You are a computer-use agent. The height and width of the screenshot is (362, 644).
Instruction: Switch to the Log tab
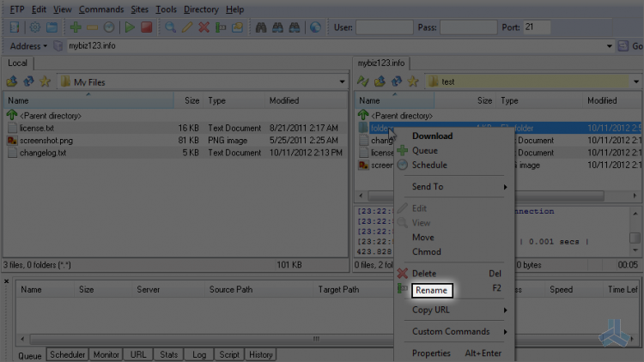(199, 354)
